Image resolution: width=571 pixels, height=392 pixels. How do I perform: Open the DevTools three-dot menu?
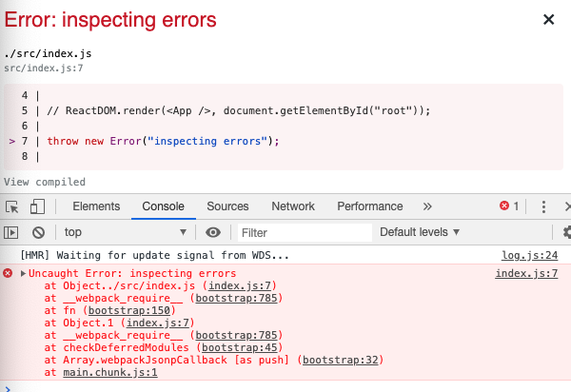pyautogui.click(x=543, y=206)
